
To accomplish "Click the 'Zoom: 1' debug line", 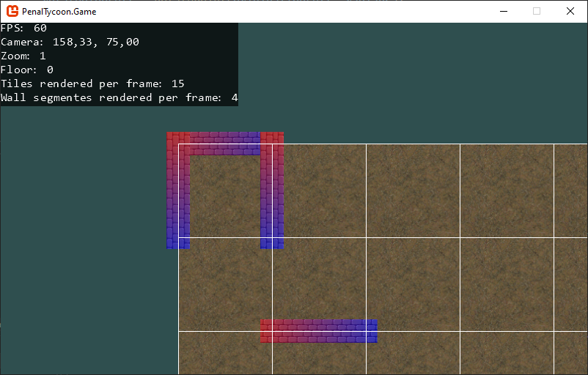I will click(23, 56).
